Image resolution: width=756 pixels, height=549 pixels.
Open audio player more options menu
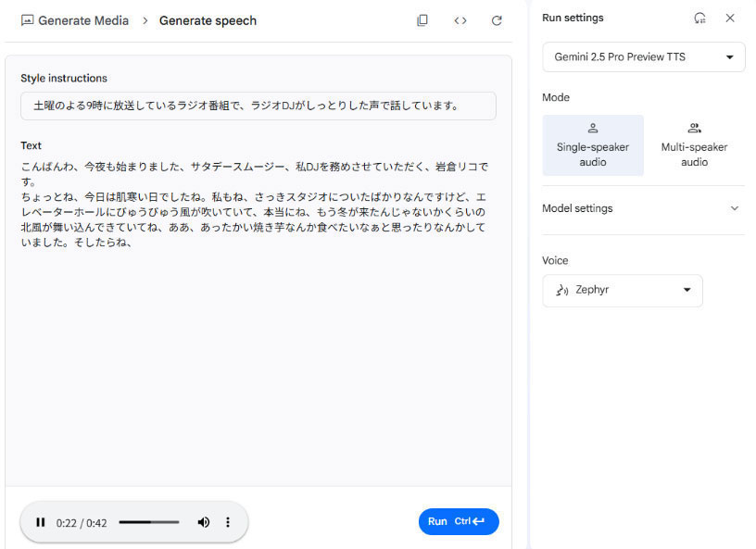[x=228, y=522]
